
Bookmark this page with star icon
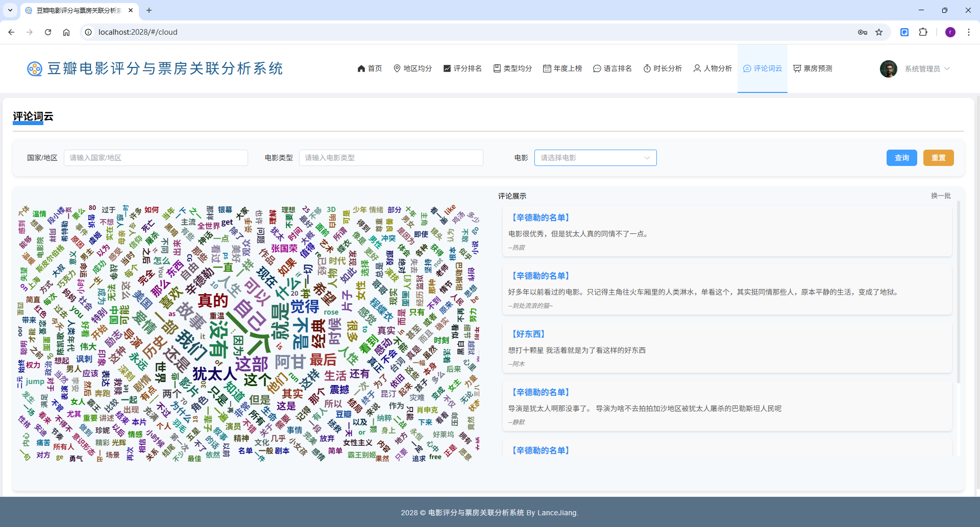[x=879, y=32]
